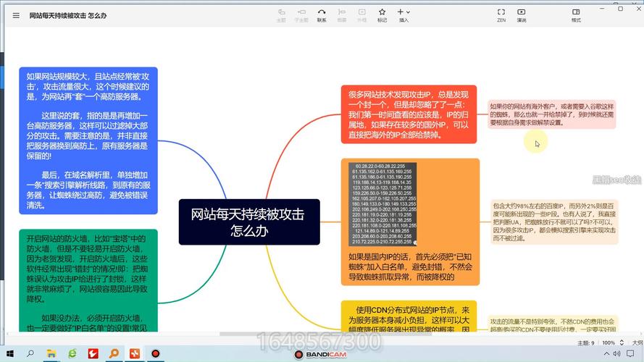Open the Windows notification center
The height and width of the screenshot is (362, 644).
click(x=630, y=353)
